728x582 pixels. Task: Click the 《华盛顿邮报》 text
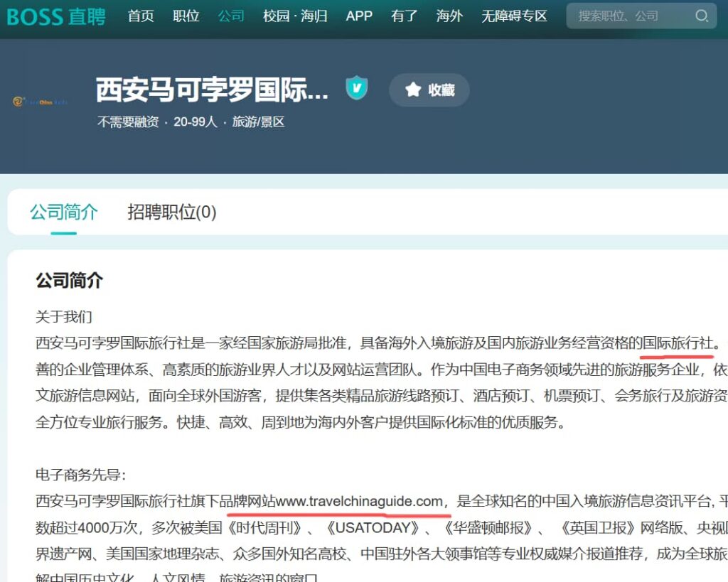tap(488, 528)
